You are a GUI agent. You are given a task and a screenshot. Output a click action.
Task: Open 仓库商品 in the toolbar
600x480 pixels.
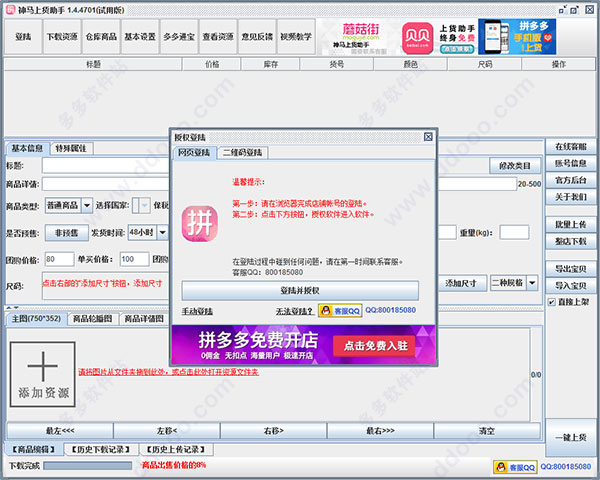[101, 37]
